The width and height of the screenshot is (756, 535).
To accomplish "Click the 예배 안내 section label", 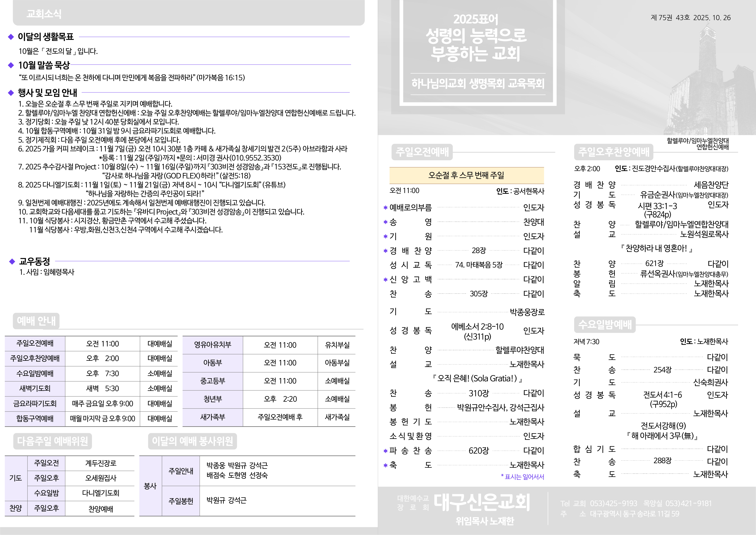I will pos(36,321).
